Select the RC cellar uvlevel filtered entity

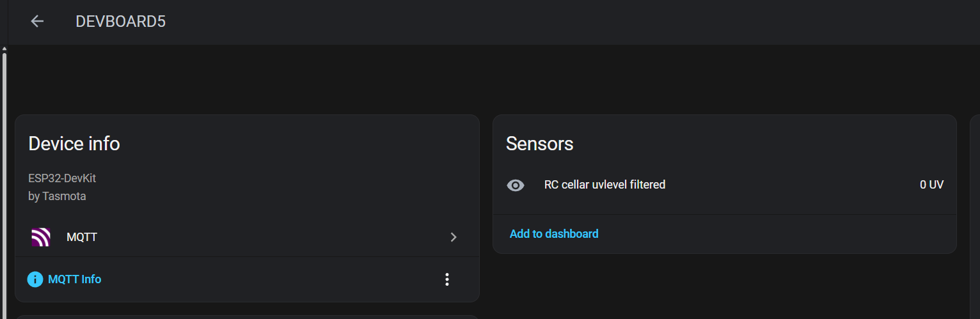click(605, 185)
